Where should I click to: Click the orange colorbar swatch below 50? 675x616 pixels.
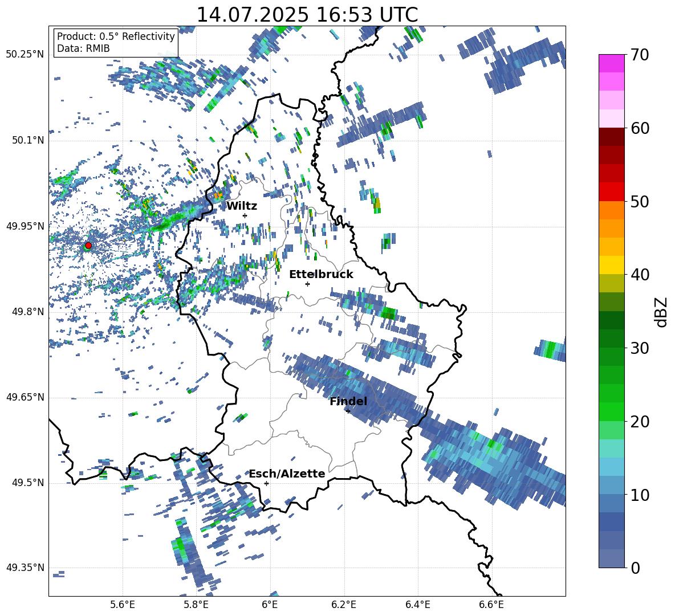[611, 210]
